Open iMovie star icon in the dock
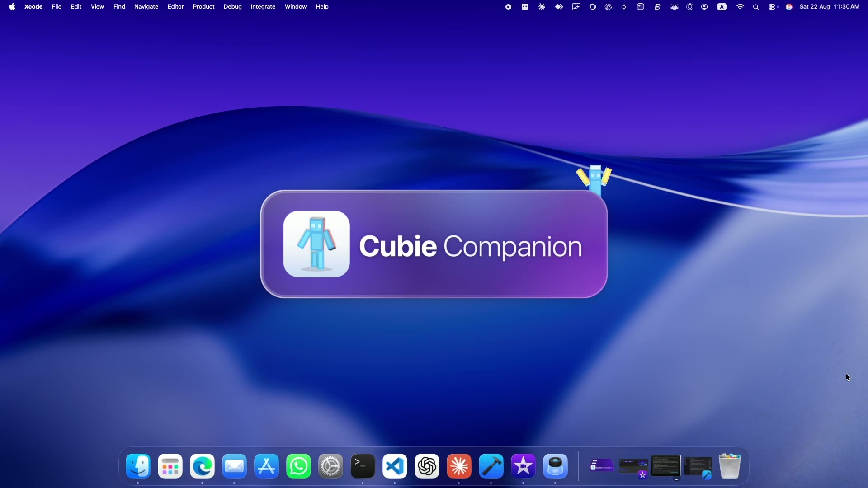The width and height of the screenshot is (868, 488). 523,466
